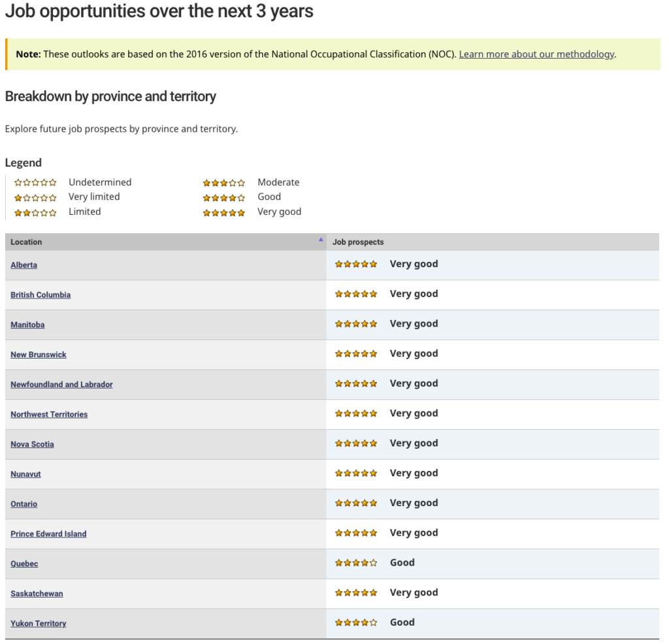
Task: Open the Prince Edward Island link
Action: point(48,534)
